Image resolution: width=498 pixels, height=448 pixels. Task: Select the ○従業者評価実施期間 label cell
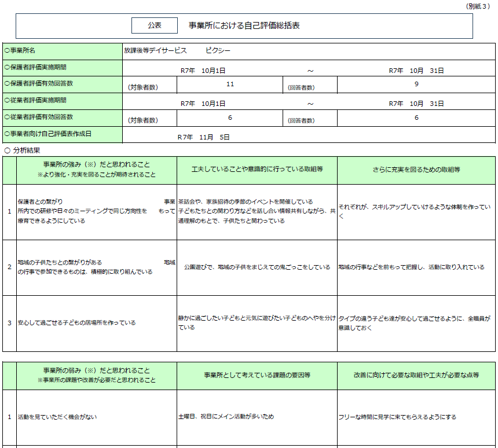point(63,101)
